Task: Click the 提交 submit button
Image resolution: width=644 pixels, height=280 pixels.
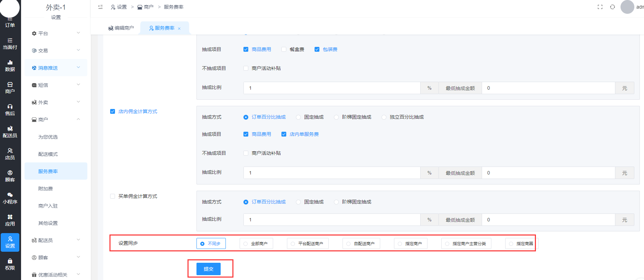Action: (x=209, y=269)
